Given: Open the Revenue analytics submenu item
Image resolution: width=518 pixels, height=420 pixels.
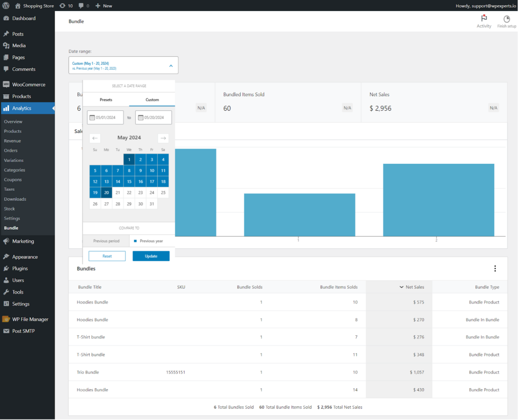Looking at the screenshot, I should [12, 141].
